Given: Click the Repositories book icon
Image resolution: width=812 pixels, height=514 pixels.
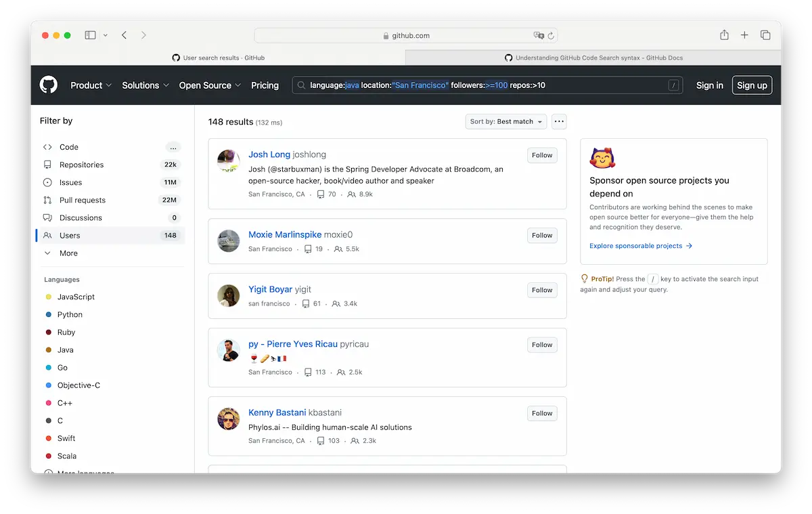Looking at the screenshot, I should (46, 165).
